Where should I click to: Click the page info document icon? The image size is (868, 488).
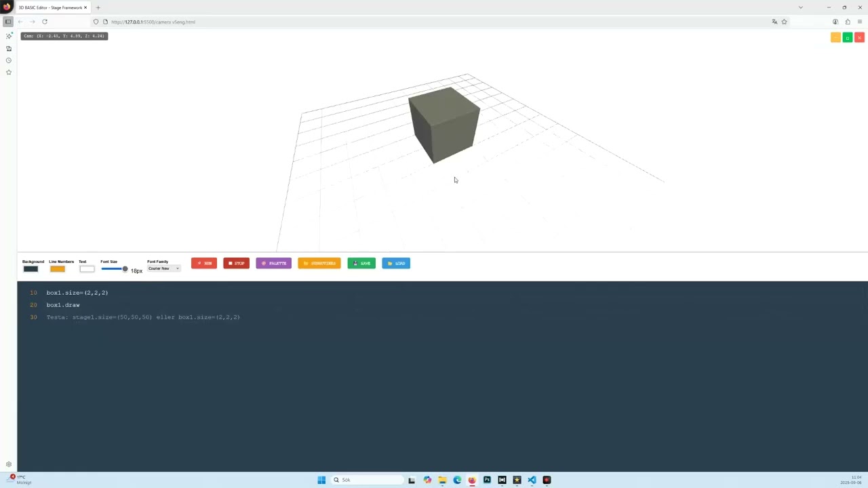105,22
